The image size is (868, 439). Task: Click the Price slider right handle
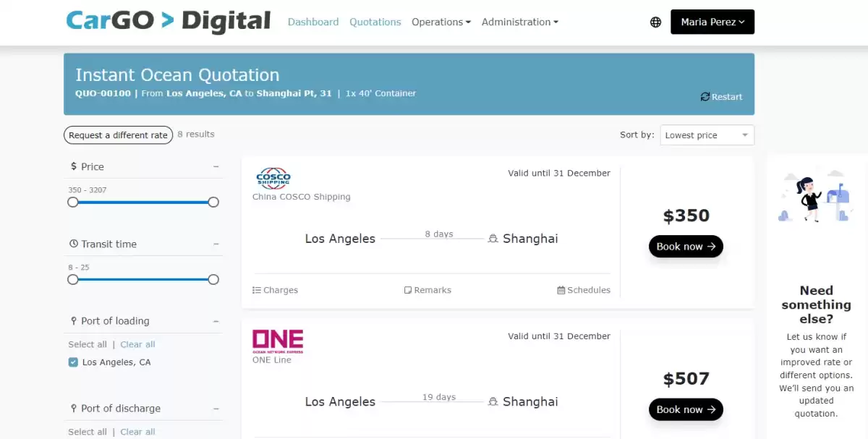pos(213,203)
